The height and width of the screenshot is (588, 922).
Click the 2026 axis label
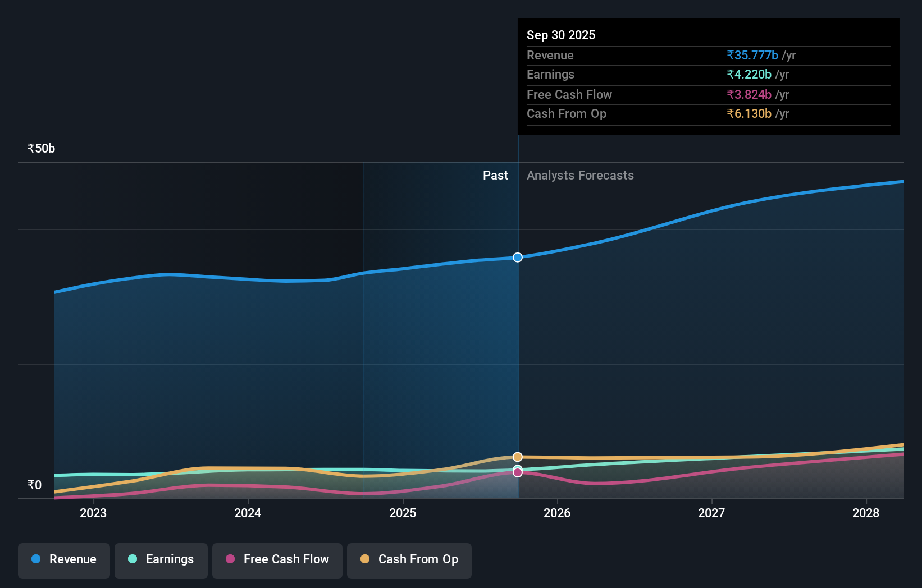(557, 513)
